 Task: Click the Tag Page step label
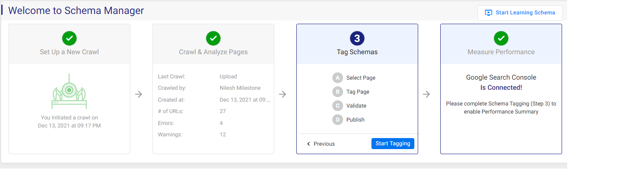(358, 92)
